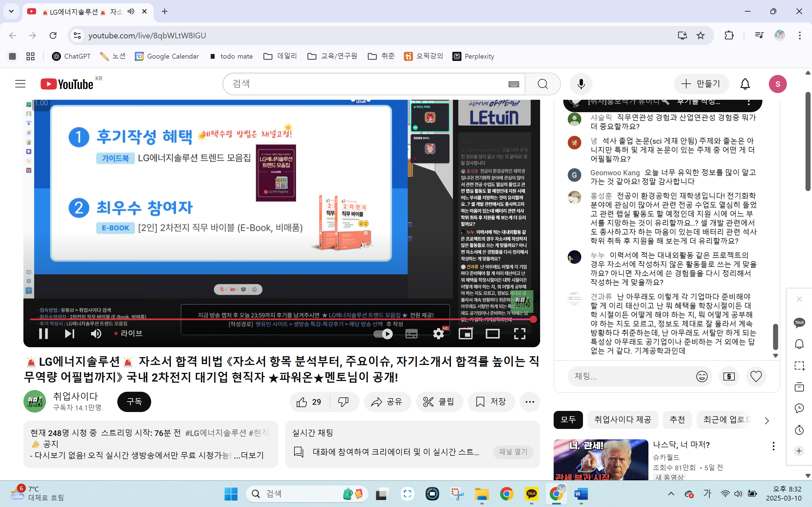This screenshot has height=507, width=812.
Task: Toggle autoplay switch in player
Action: coord(384,334)
